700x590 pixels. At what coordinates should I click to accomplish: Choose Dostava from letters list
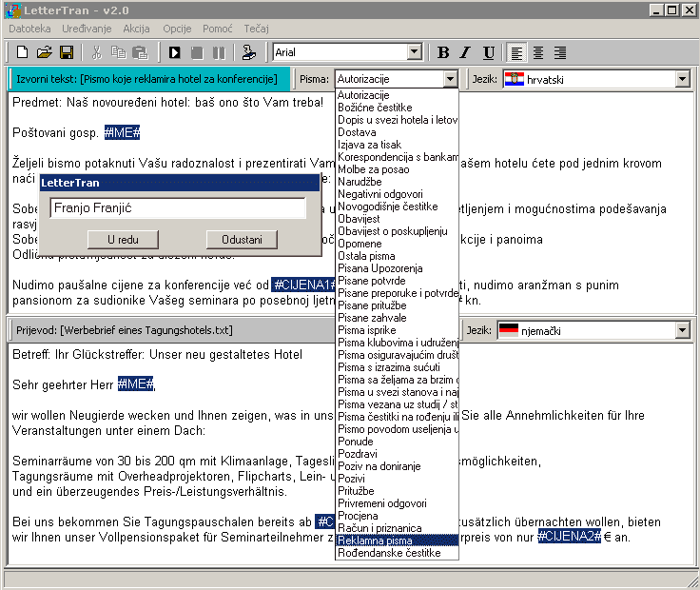(397, 132)
